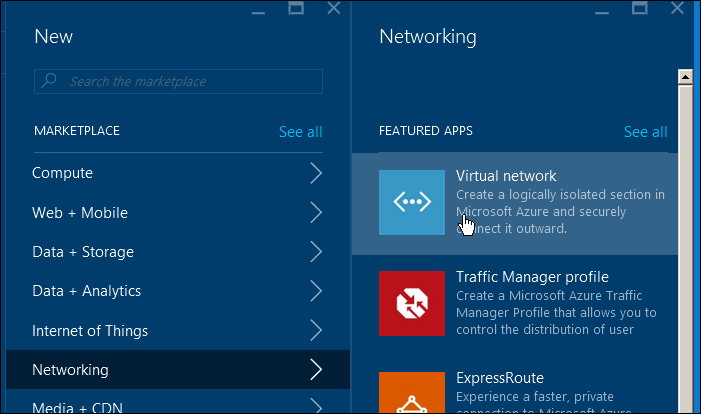
Task: Select the Data + Storage category
Action: pos(178,252)
